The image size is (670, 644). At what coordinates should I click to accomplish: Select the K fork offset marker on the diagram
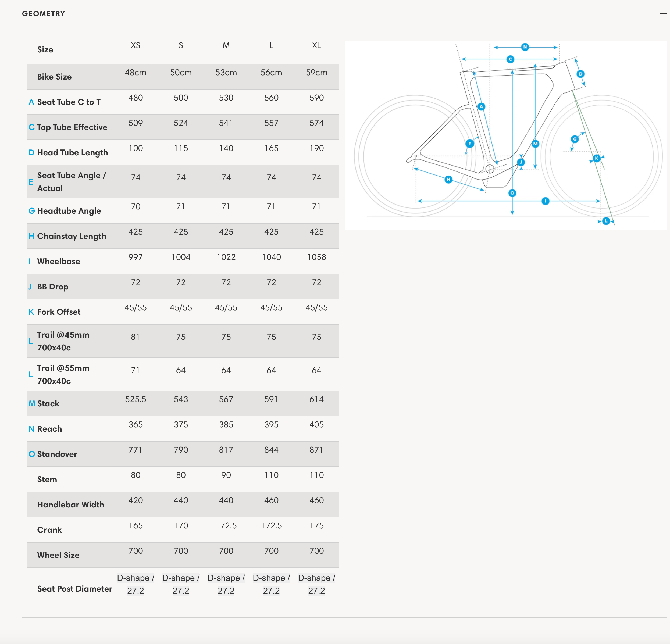597,158
